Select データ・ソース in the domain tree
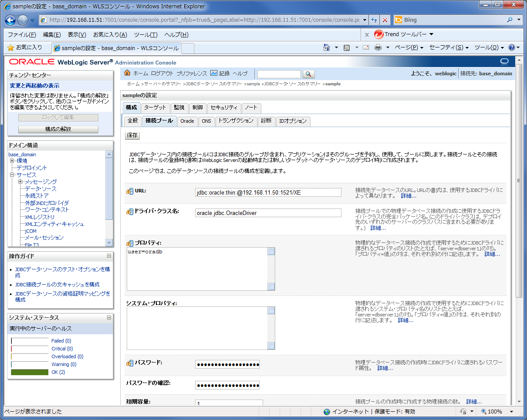Viewport: 527px width, 420px height. pyautogui.click(x=41, y=189)
